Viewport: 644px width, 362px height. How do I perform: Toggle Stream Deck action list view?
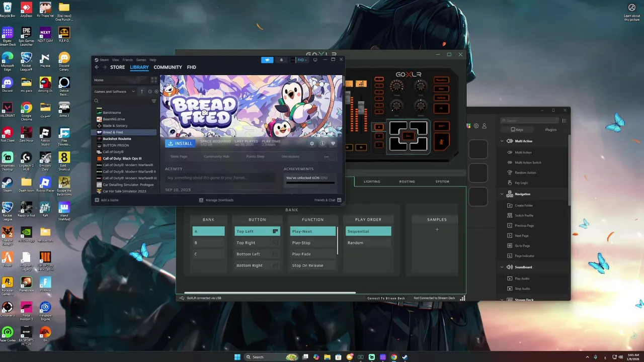pyautogui.click(x=564, y=121)
